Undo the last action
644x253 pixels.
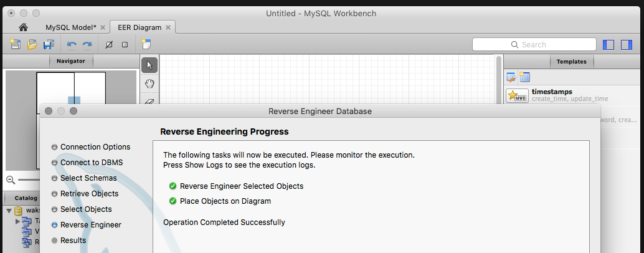[x=72, y=44]
